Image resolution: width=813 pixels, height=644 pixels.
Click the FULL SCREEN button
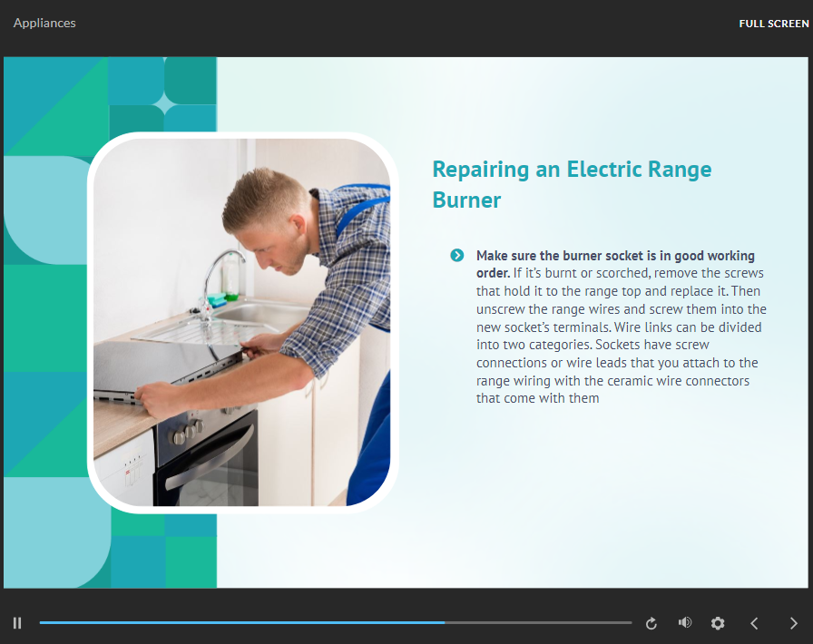[774, 24]
